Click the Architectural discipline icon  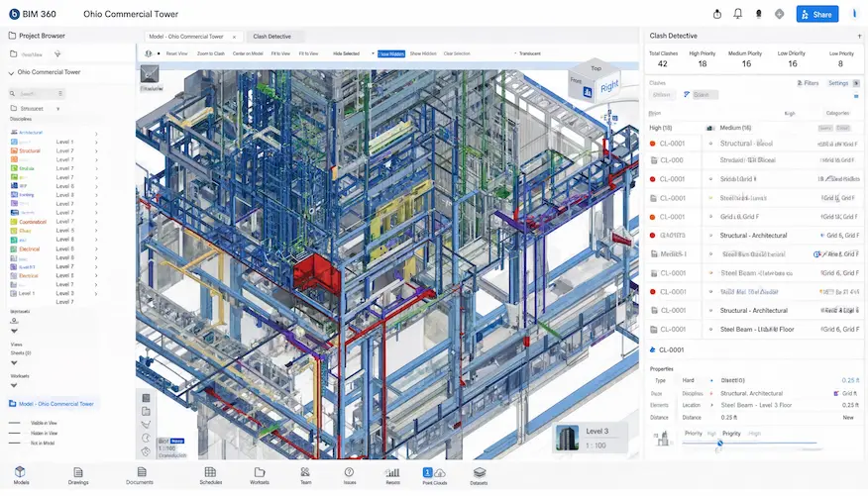pos(14,133)
